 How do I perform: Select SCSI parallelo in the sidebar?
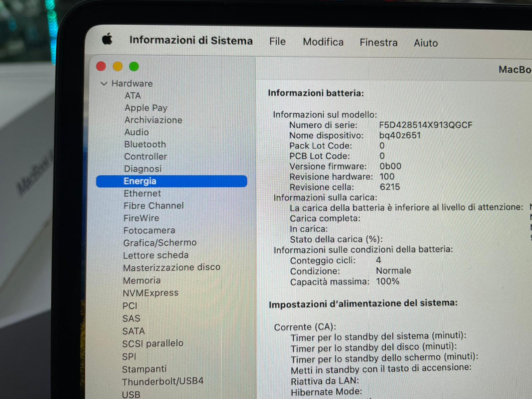pyautogui.click(x=153, y=343)
